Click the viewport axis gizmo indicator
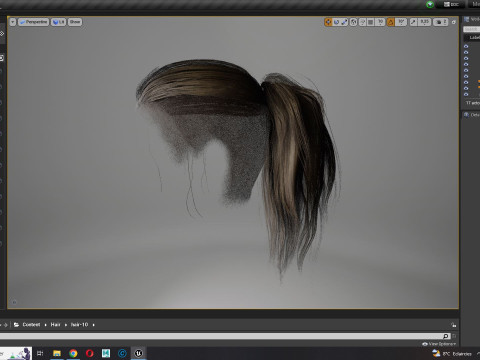The height and width of the screenshot is (360, 480). [14, 302]
